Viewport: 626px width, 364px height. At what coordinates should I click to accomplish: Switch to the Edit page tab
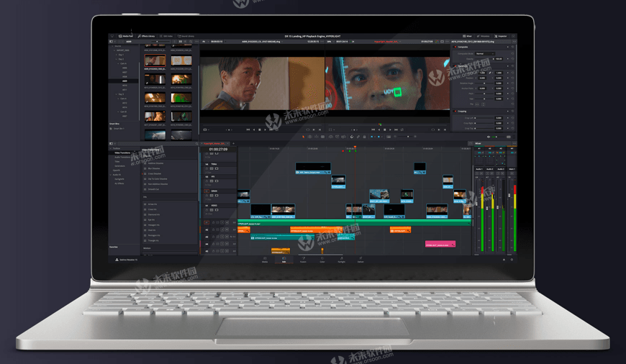pyautogui.click(x=283, y=260)
